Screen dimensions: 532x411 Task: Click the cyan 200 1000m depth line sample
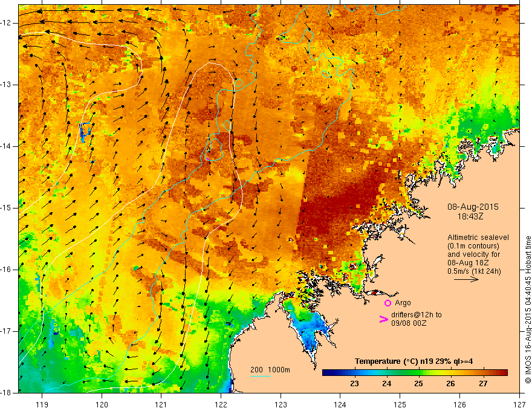click(x=260, y=376)
